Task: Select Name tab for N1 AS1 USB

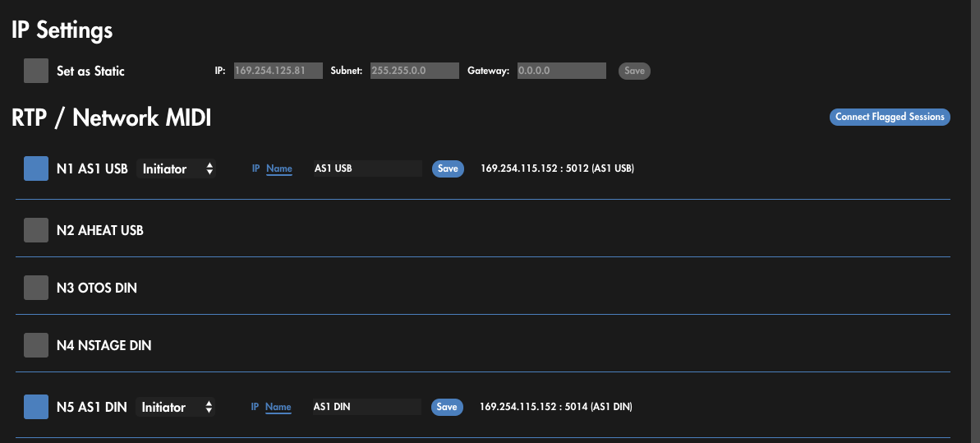Action: [x=279, y=168]
